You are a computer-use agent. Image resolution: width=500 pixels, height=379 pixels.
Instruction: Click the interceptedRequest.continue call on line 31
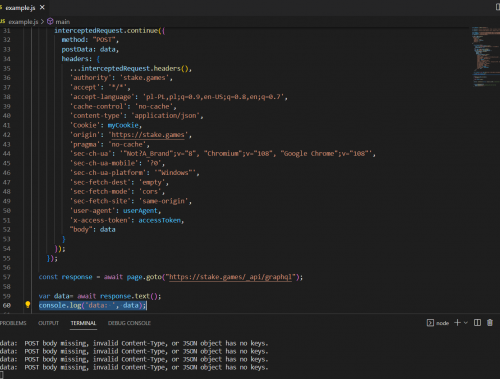pos(109,30)
